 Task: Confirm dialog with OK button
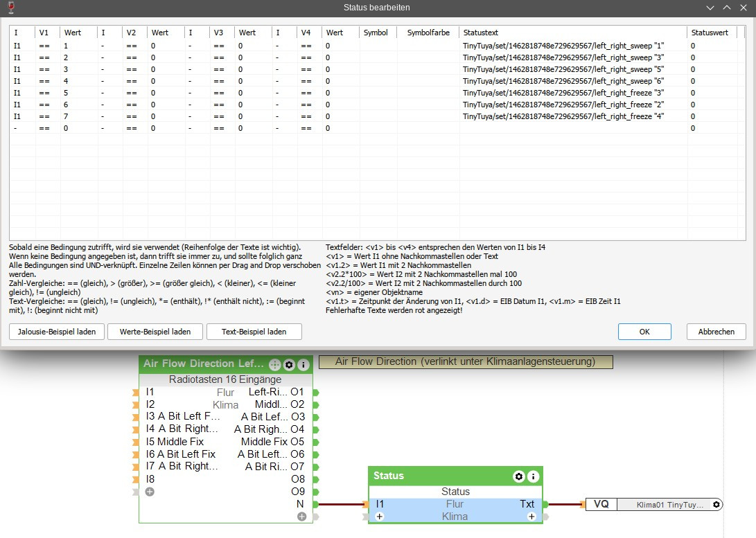click(644, 332)
